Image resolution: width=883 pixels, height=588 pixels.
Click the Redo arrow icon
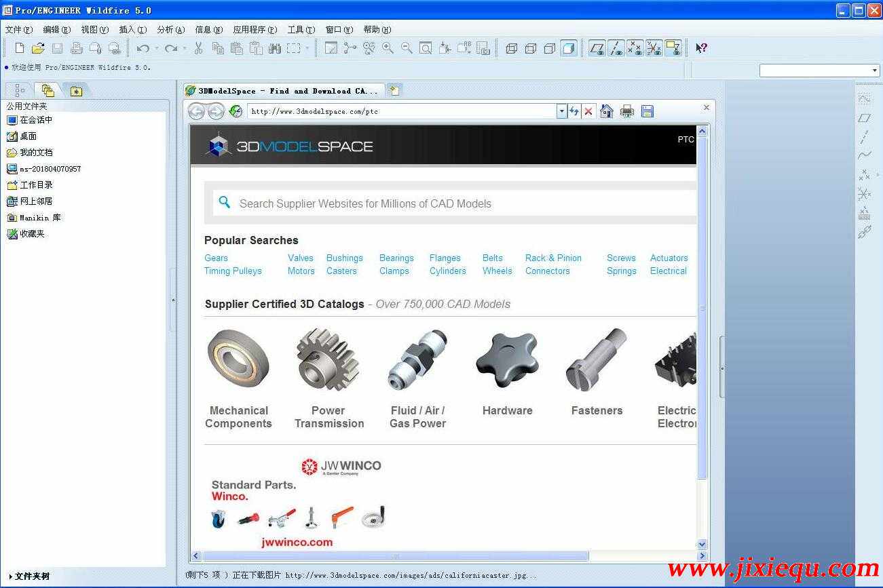(171, 48)
